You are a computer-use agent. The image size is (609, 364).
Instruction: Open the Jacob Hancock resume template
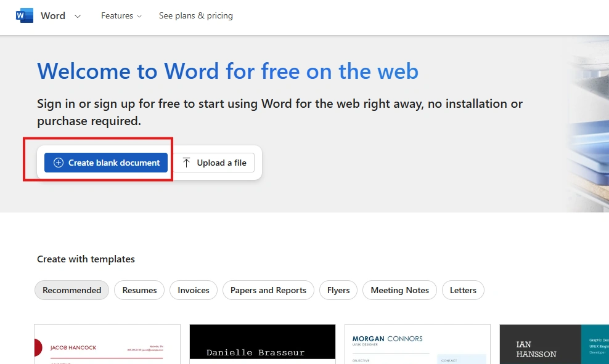[107, 344]
